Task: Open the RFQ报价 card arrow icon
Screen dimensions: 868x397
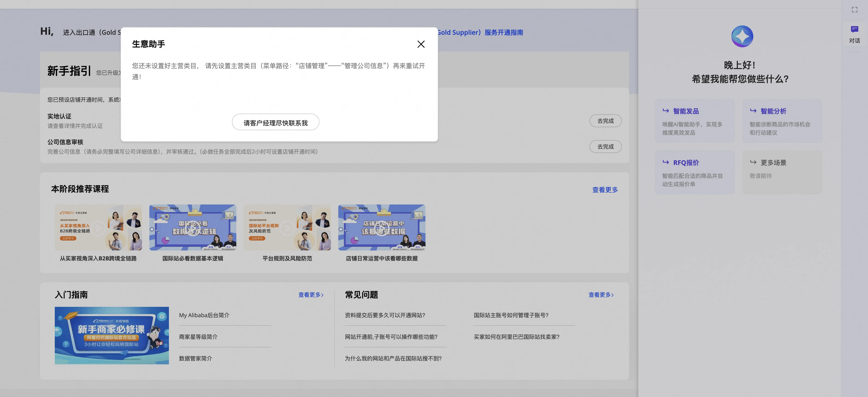Action: tap(665, 162)
